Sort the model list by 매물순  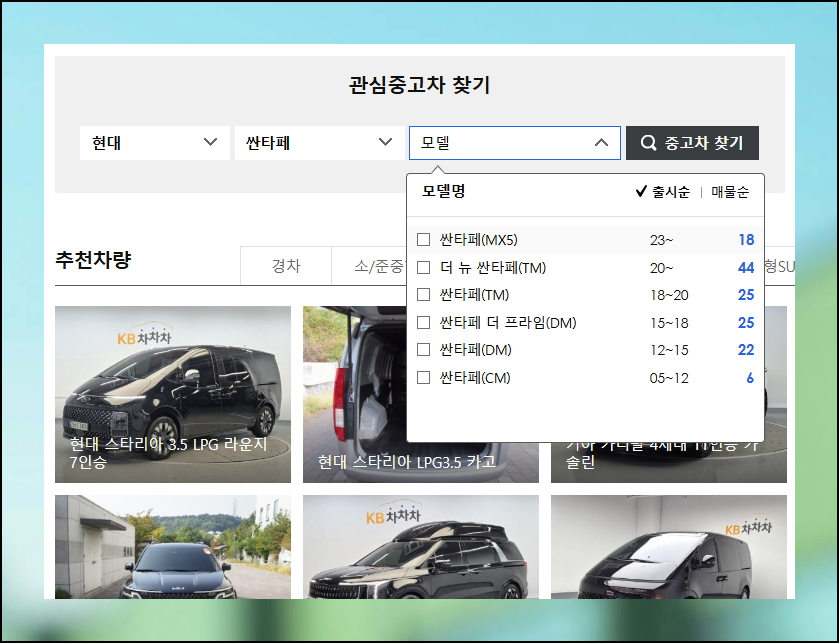[730, 192]
